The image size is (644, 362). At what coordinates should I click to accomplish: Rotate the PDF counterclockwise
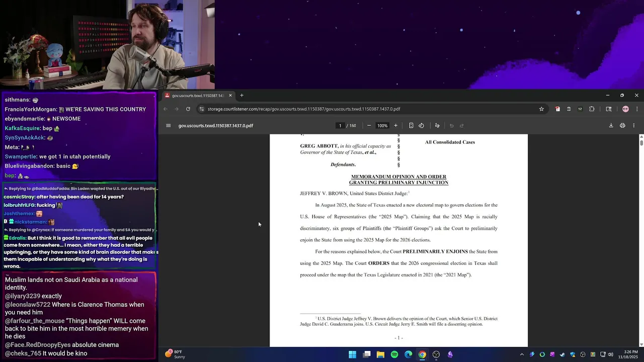(421, 126)
